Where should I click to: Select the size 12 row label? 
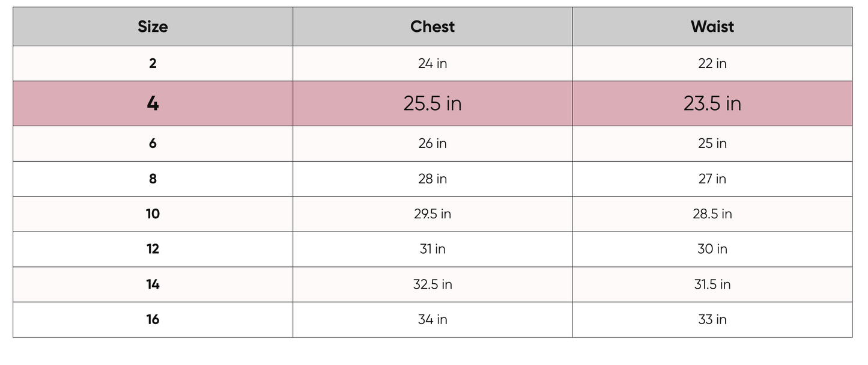click(x=153, y=249)
